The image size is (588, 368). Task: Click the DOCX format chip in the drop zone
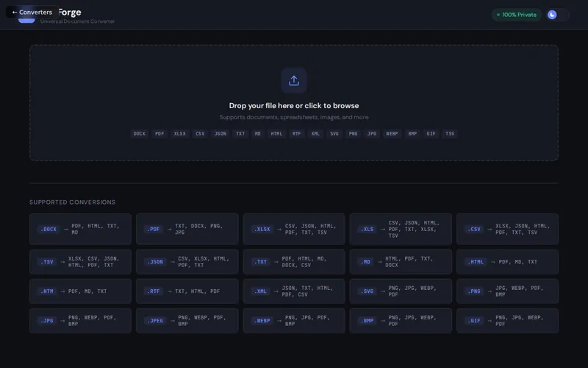(x=139, y=134)
